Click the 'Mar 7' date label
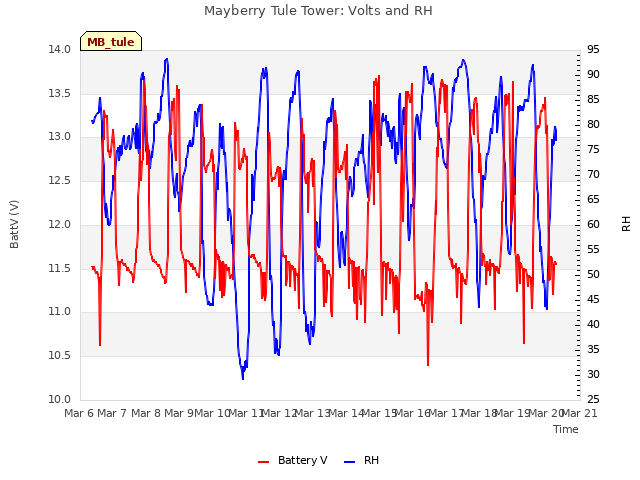This screenshot has height=480, width=640. click(113, 413)
